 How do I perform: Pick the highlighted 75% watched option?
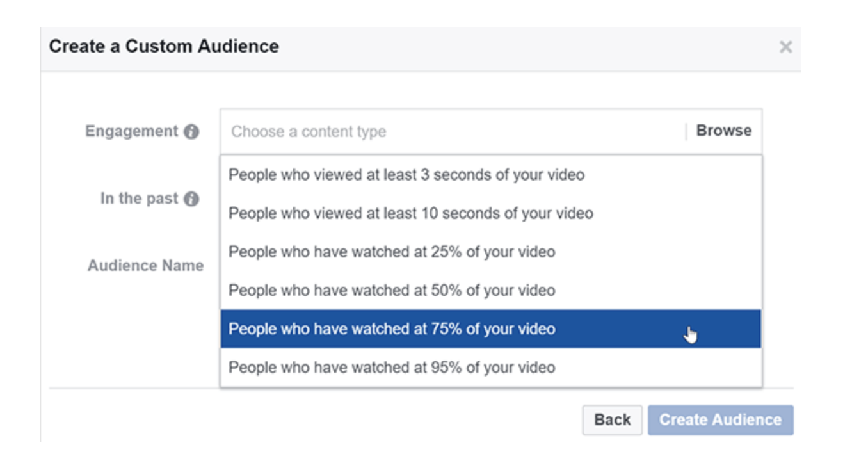coord(491,328)
